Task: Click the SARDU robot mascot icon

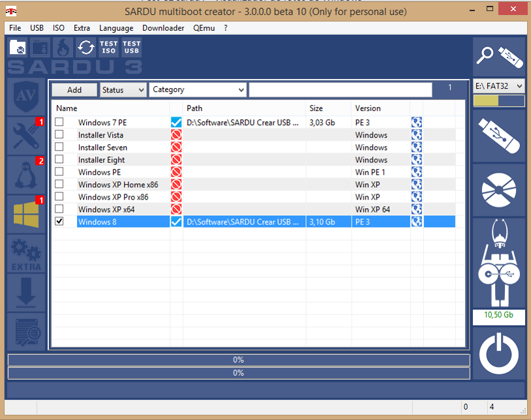Action: coord(499,263)
